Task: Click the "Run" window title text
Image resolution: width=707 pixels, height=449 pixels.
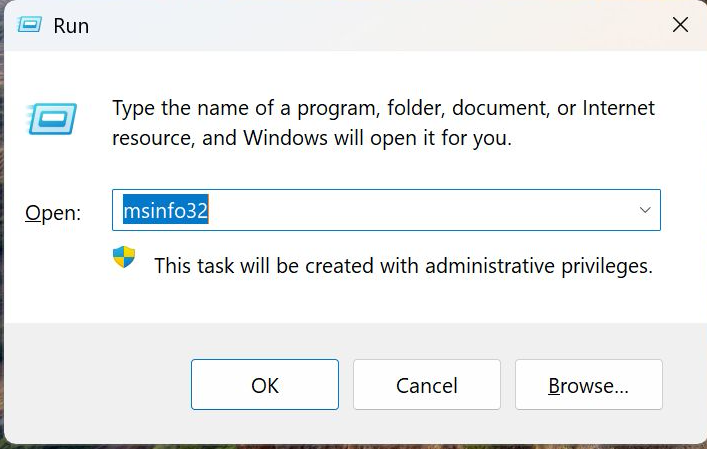Action: click(72, 26)
